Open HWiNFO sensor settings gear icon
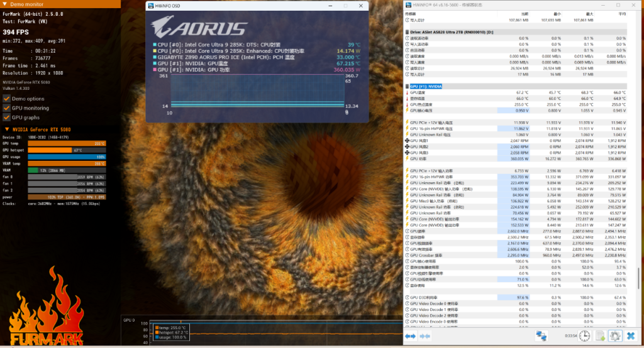The height and width of the screenshot is (348, 644). click(614, 336)
